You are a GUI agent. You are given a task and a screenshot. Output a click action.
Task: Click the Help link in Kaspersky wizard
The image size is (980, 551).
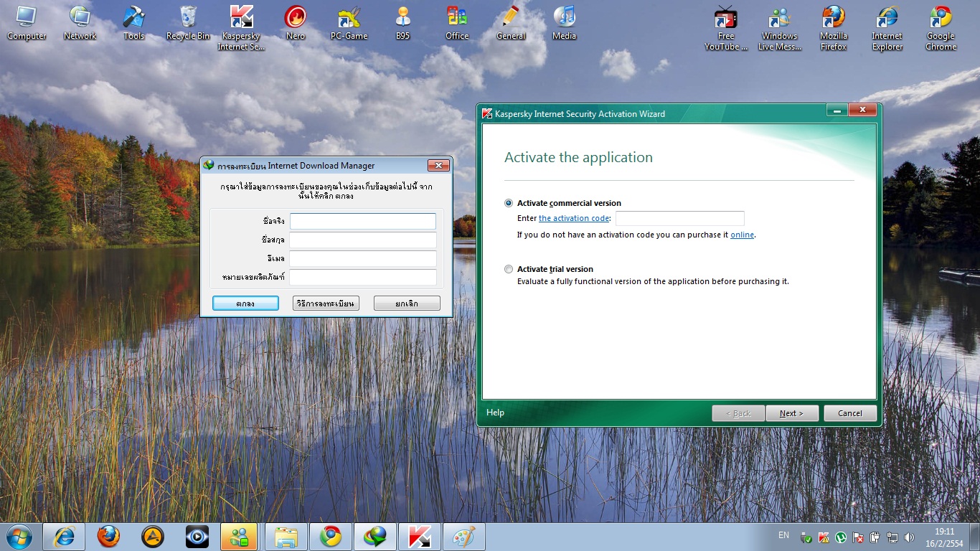tap(495, 413)
